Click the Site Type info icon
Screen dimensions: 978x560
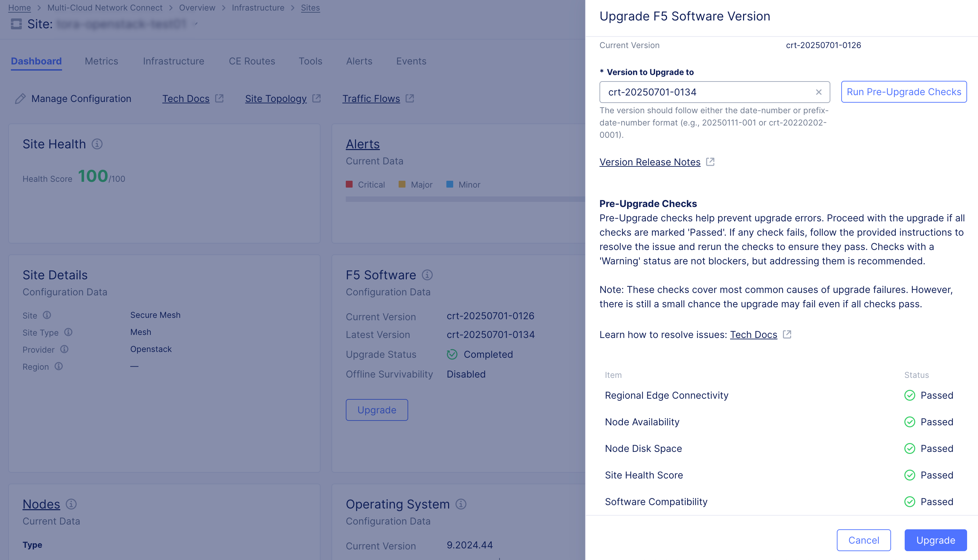click(68, 332)
